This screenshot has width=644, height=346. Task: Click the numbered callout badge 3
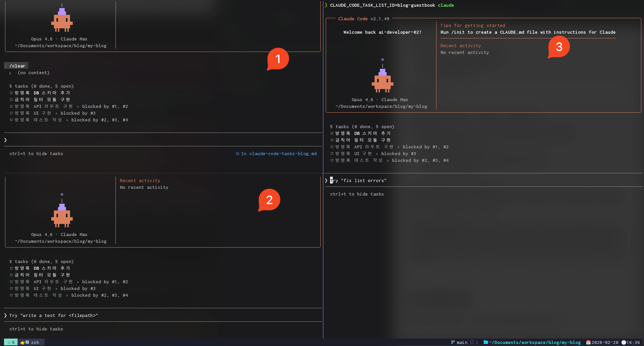click(559, 47)
